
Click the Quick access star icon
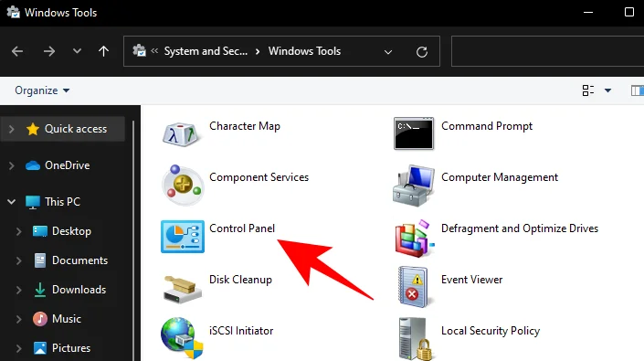(x=33, y=129)
